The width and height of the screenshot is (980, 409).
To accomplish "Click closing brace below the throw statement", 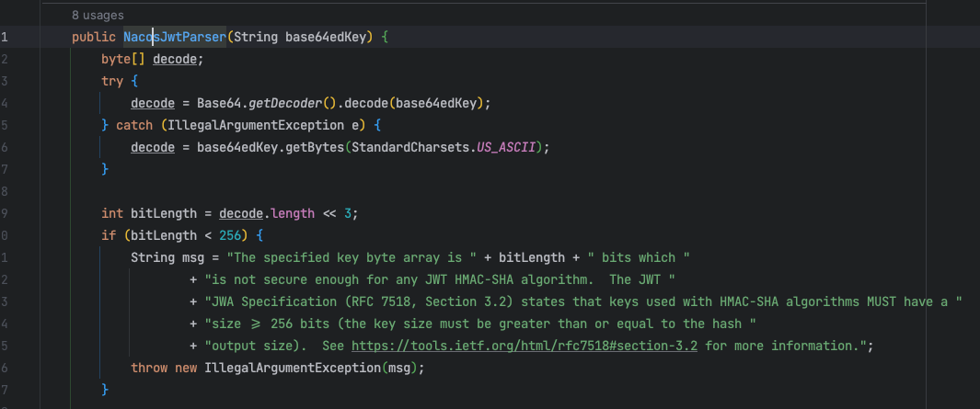I will pos(105,390).
